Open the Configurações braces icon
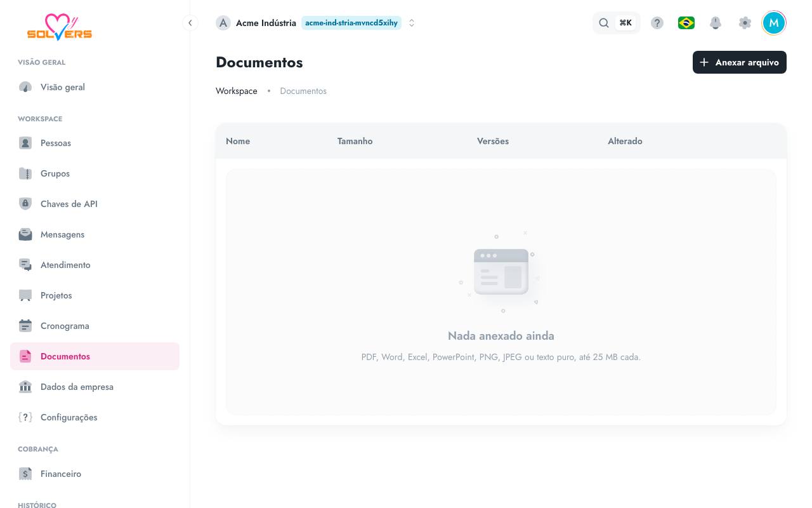Screen dimensions: 812x508 pyautogui.click(x=25, y=417)
